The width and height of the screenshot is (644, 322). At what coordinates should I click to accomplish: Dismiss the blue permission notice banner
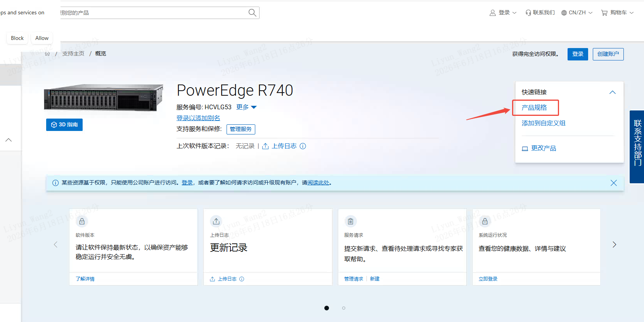point(613,183)
